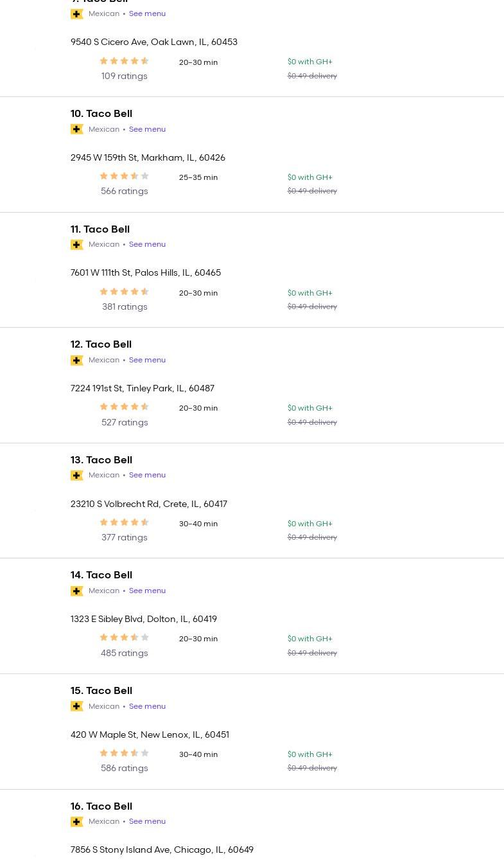Click the 527 ratings count

(125, 422)
